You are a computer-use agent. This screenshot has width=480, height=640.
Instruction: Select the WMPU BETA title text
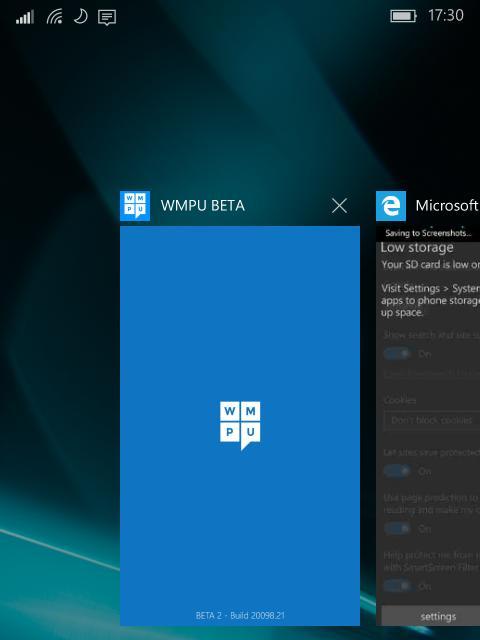pyautogui.click(x=203, y=205)
